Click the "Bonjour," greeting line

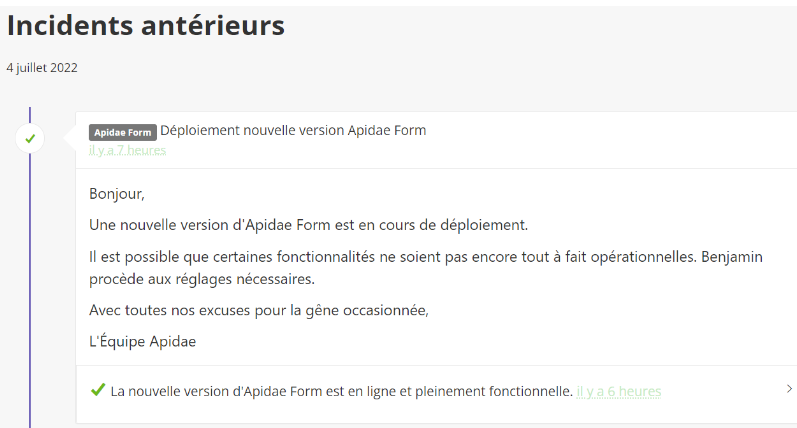[x=117, y=194]
